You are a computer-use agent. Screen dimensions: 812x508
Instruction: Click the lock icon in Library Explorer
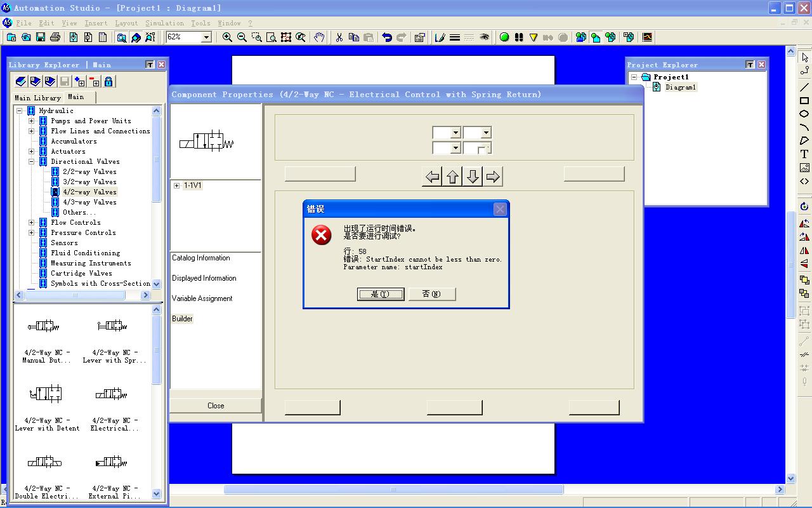[108, 81]
